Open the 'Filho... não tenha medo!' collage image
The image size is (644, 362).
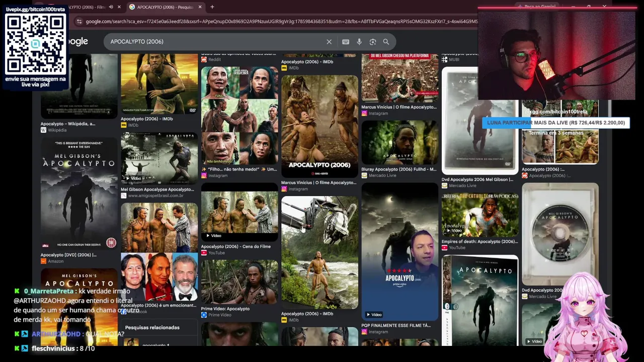(239, 116)
